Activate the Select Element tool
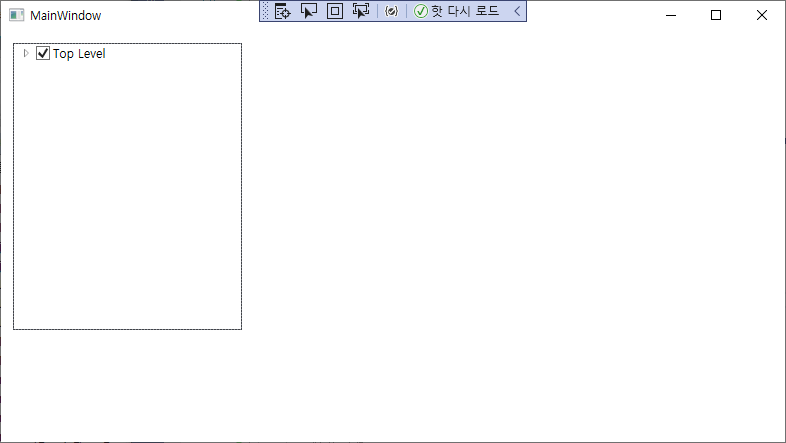786x443 pixels. [309, 11]
